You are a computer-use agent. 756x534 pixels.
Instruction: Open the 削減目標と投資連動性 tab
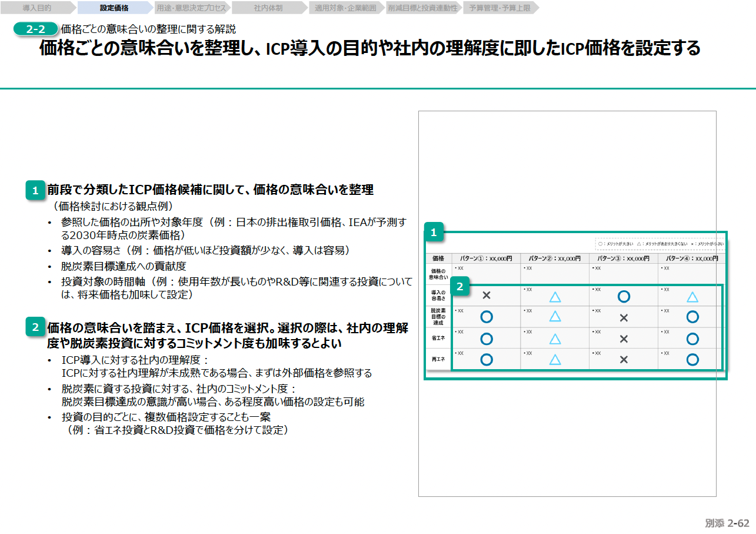click(422, 8)
